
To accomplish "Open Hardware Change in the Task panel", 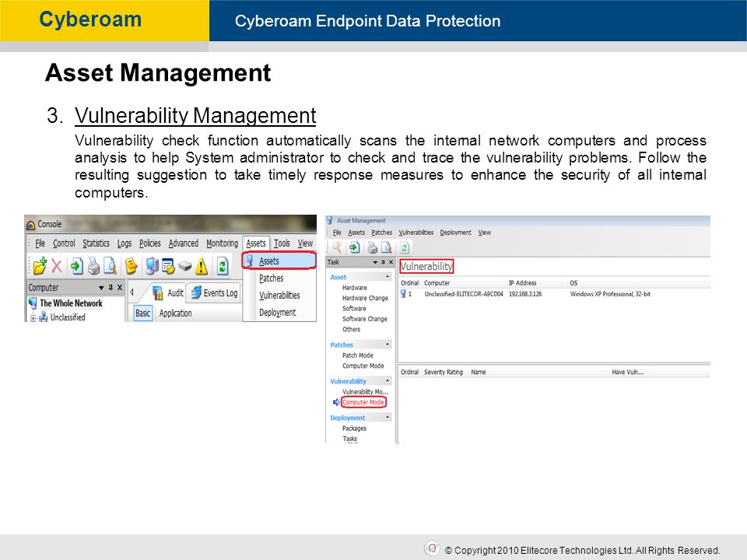I will point(365,298).
